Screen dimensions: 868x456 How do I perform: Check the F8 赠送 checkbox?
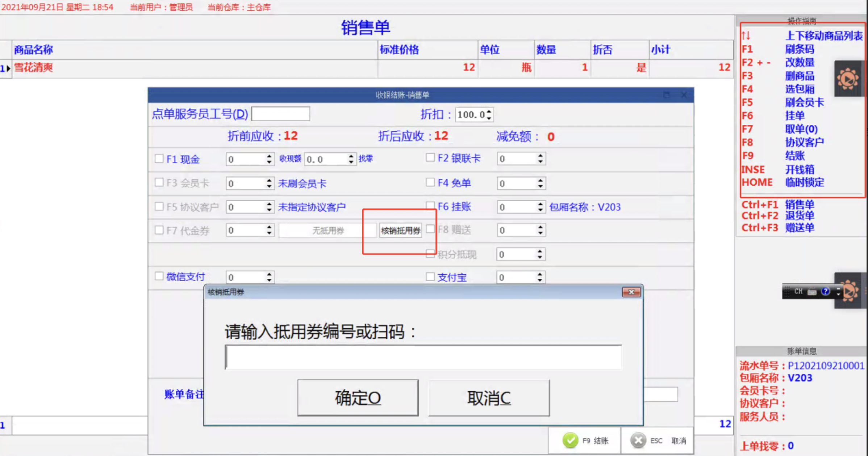tap(430, 229)
